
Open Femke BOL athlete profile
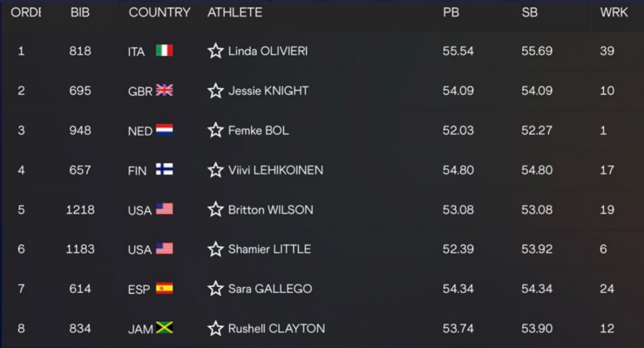(259, 130)
